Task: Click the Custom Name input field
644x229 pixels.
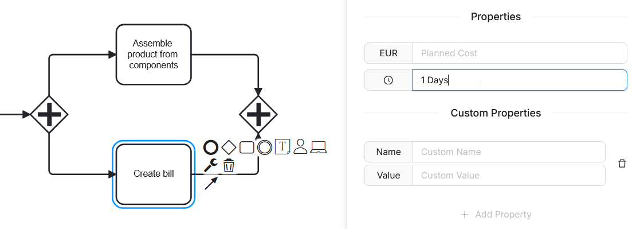Action: click(x=508, y=152)
